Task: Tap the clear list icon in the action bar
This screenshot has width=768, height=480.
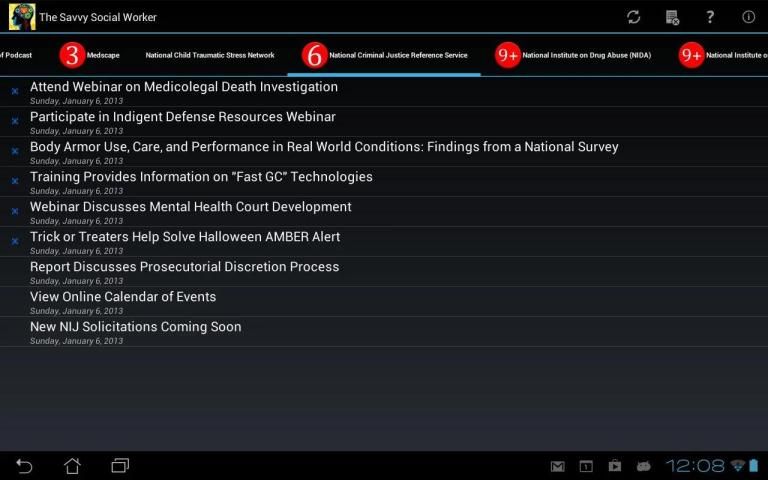Action: tap(672, 17)
